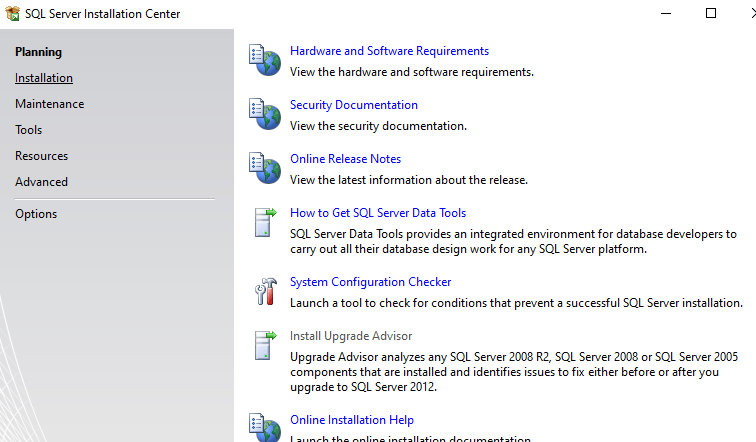Screen dimensions: 756x442
Task: Click the System Configuration Checker tools icon
Action: [265, 291]
